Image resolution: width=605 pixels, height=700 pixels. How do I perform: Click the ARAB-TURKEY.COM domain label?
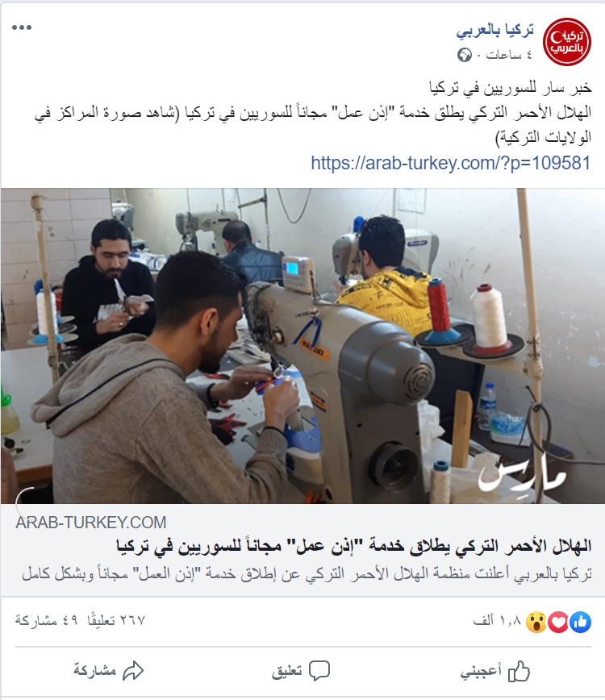(91, 523)
